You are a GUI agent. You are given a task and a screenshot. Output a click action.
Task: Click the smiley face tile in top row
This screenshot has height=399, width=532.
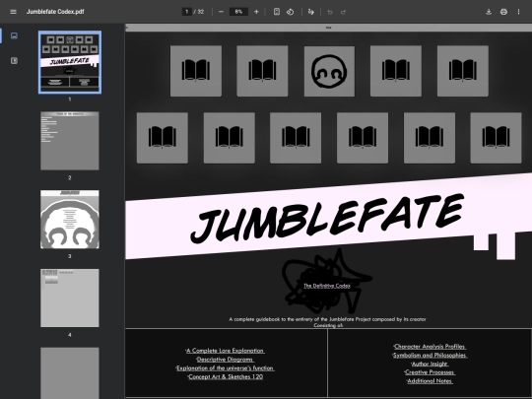[329, 71]
